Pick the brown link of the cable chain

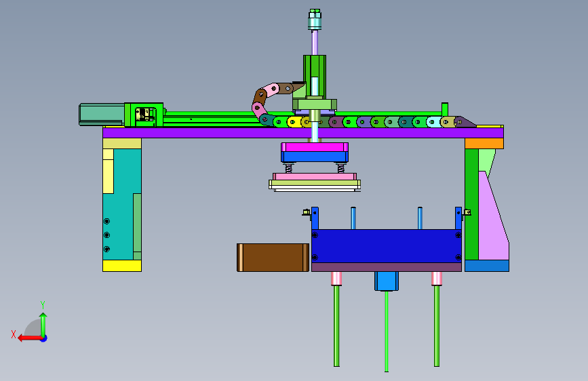point(260,96)
